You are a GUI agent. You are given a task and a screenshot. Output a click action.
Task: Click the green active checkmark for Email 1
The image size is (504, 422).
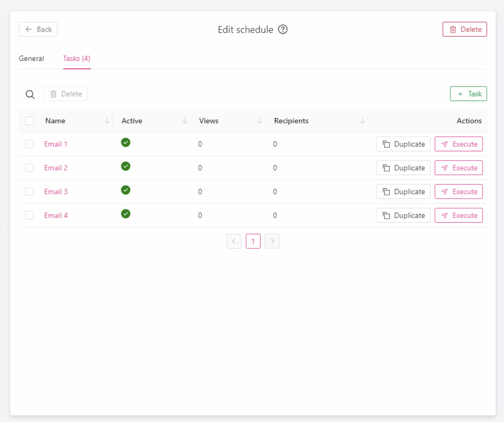(x=126, y=143)
